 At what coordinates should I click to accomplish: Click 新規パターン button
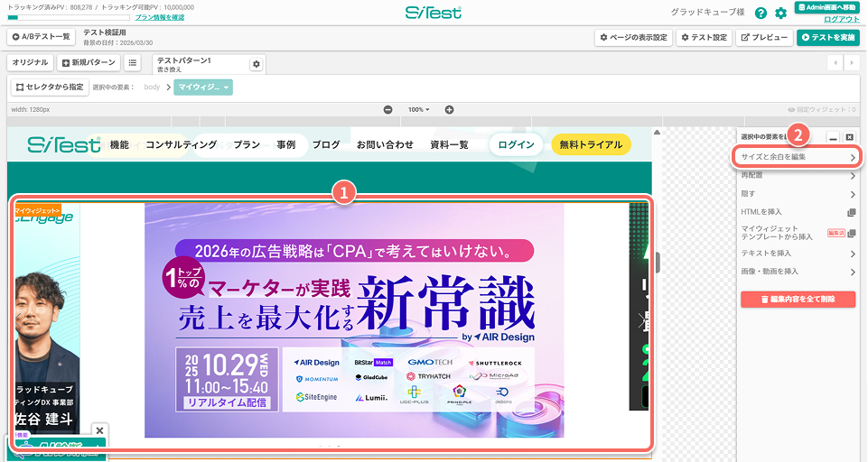pos(89,62)
